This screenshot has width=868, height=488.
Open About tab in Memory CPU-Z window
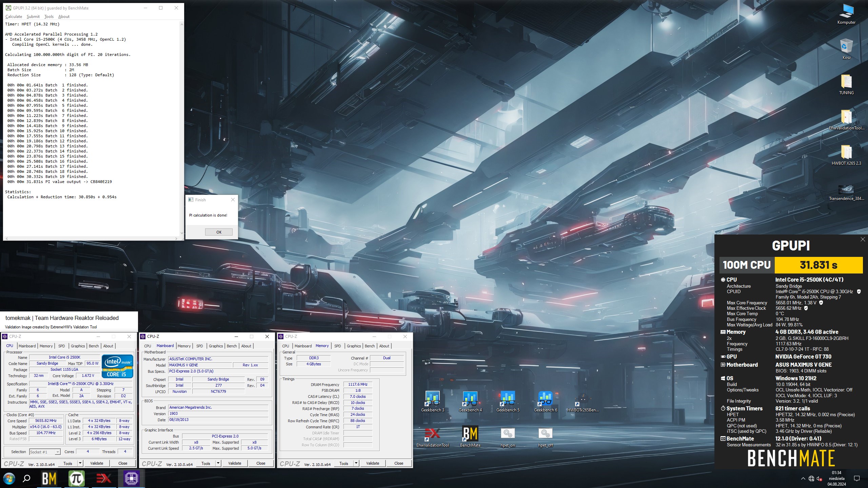384,346
